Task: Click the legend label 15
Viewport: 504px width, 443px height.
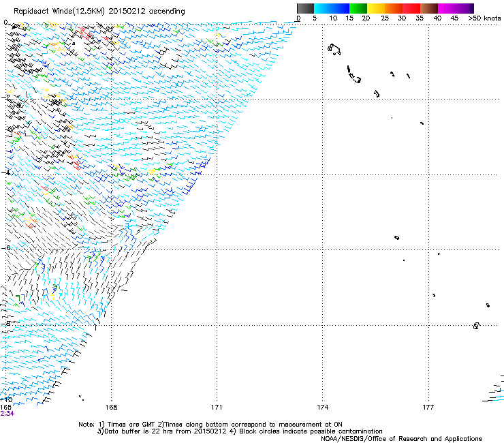Action: pos(349,18)
